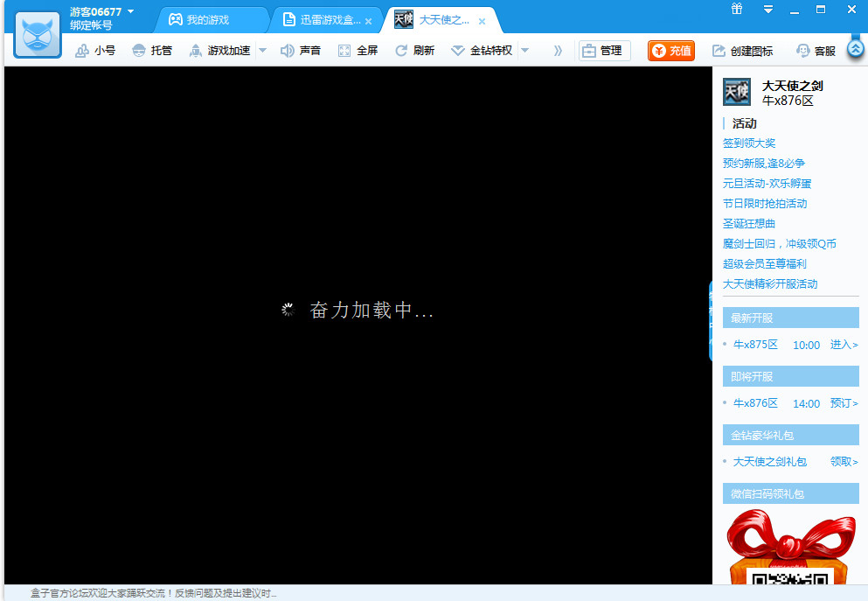Open the 小号 sub-account tool

tap(95, 51)
